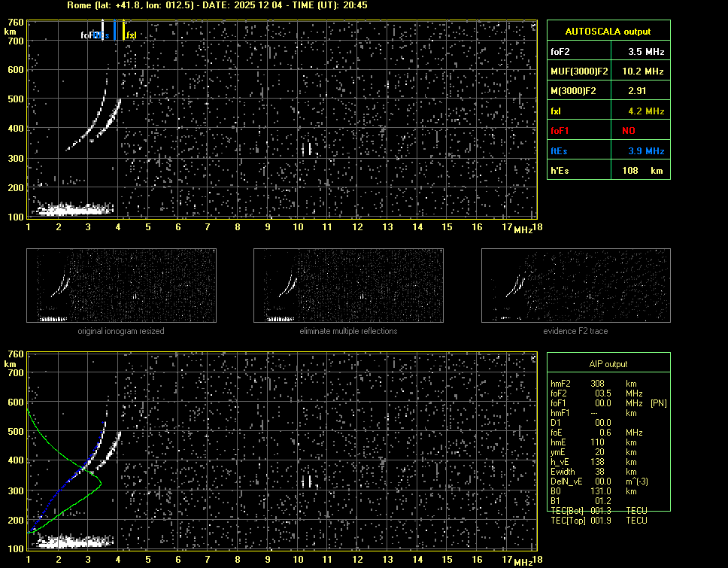
Task: Click the AUTOSCALA output header
Action: coord(608,32)
